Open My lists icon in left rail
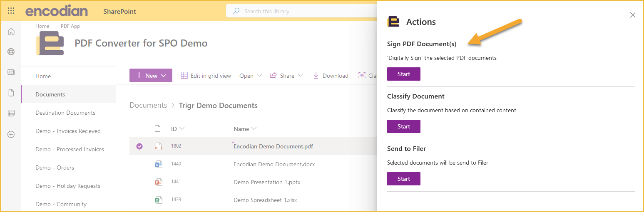644x212 pixels. pyautogui.click(x=11, y=113)
